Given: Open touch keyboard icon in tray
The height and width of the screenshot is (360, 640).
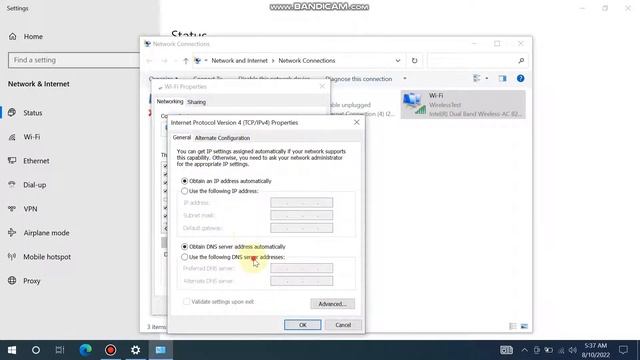Looking at the screenshot, I should click(x=506, y=350).
